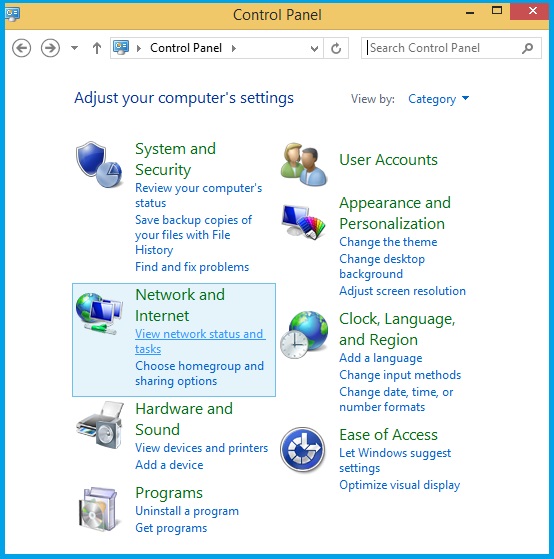Click Optimize visual display
Viewport: 554px width, 559px height.
[400, 485]
